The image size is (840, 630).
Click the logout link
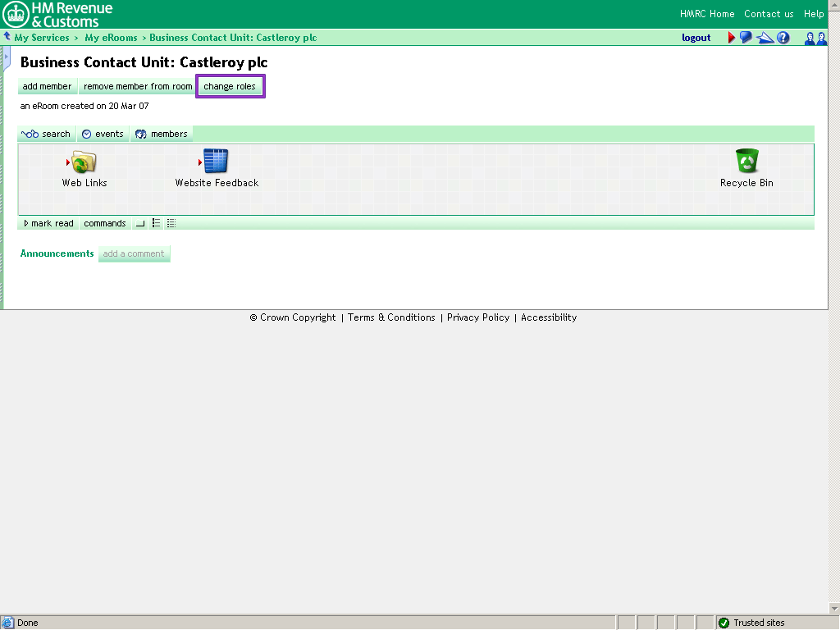[x=696, y=38]
